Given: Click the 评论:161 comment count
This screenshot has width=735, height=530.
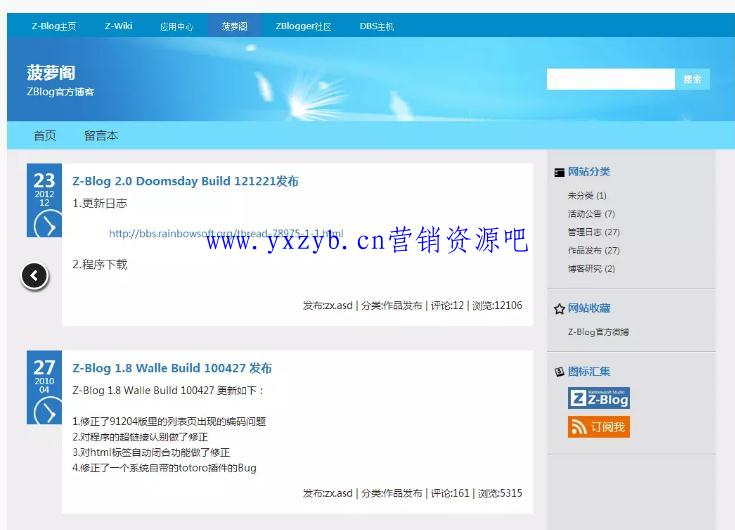Looking at the screenshot, I should click(450, 493).
